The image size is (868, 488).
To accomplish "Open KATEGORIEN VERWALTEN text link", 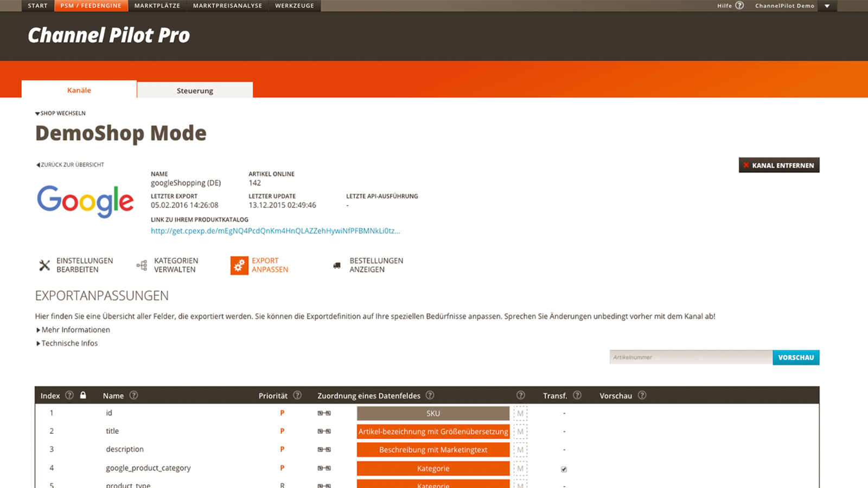I will coord(176,265).
